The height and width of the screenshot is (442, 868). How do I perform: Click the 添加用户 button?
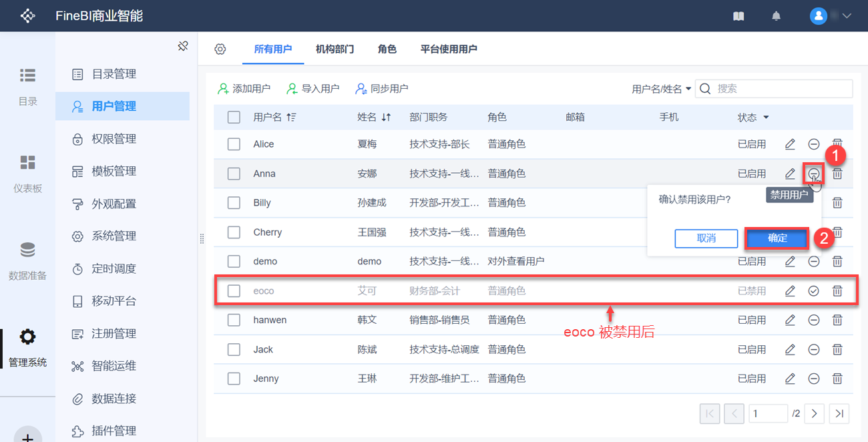pyautogui.click(x=244, y=88)
